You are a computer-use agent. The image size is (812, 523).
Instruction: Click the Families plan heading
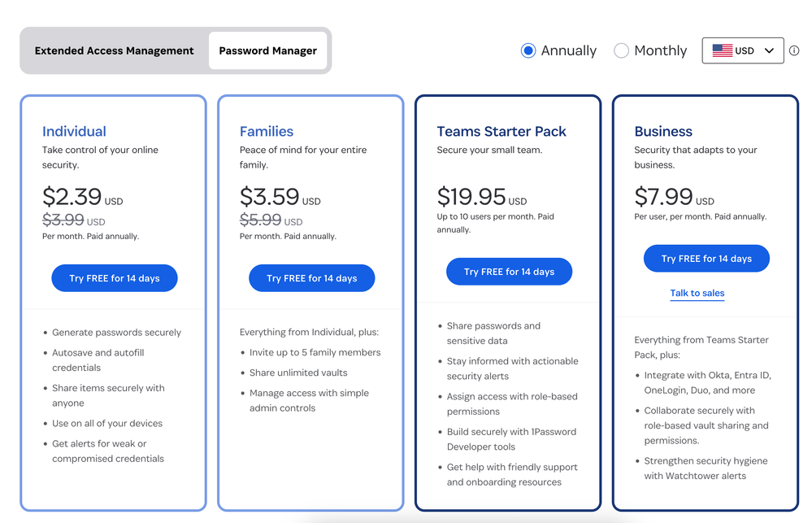(267, 131)
